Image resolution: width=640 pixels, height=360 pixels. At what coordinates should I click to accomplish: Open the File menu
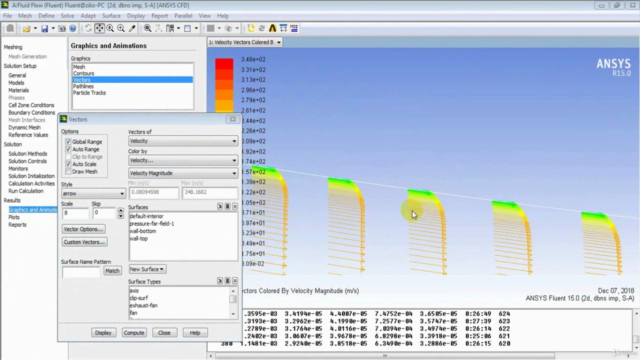click(7, 16)
